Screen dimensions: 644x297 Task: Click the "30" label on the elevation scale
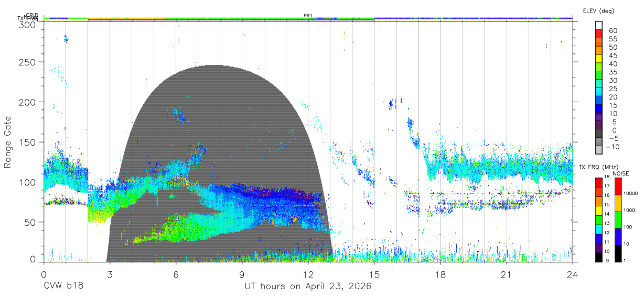(x=613, y=80)
